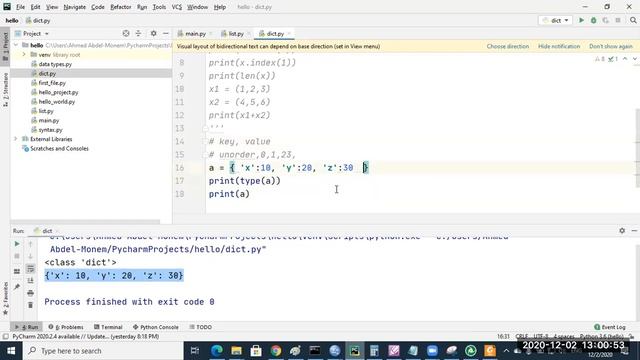Viewport: 640px width, 360px height.
Task: Close the dict.py editor tab
Action: pos(289,33)
